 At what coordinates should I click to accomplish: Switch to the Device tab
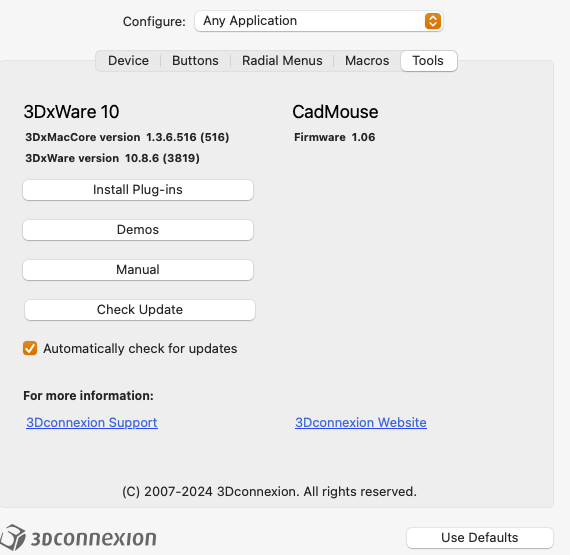pos(128,61)
